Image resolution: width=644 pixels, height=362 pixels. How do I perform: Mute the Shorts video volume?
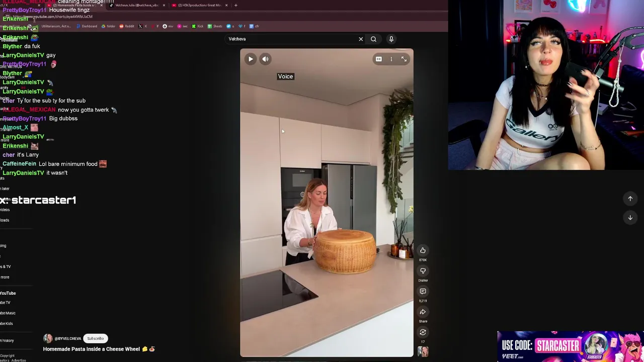tap(265, 59)
